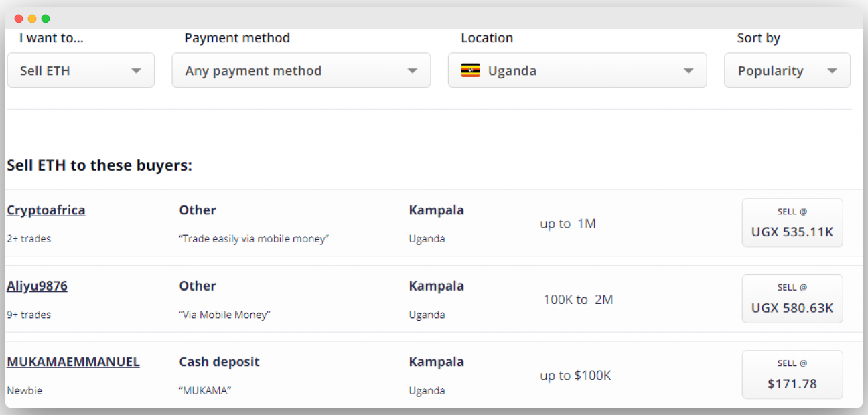Open Cryptoafrica buyer profile link

(x=46, y=210)
